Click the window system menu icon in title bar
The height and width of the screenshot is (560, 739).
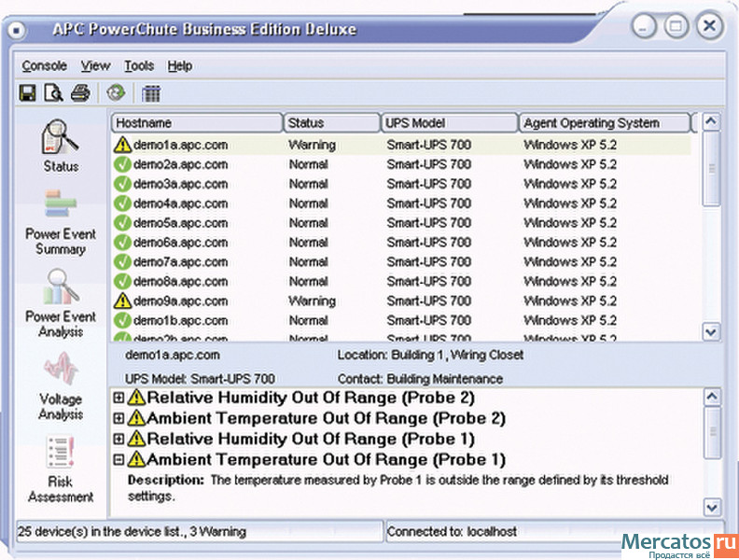17,31
